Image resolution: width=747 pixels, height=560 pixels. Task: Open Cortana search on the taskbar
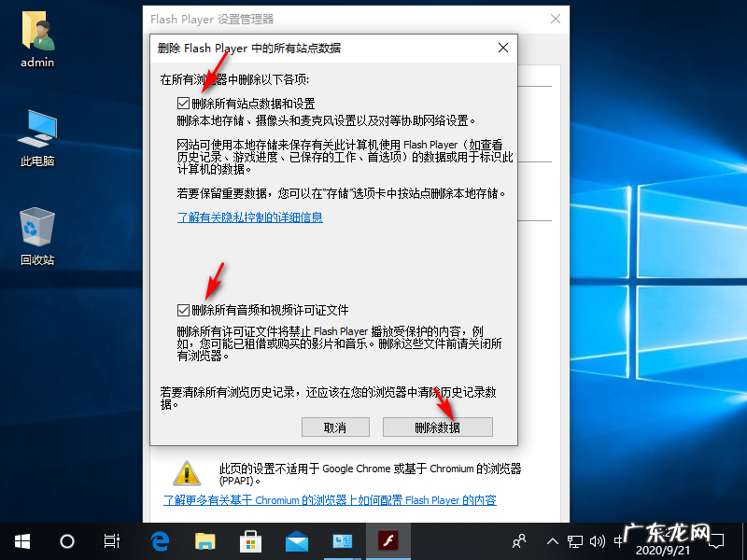coord(65,541)
